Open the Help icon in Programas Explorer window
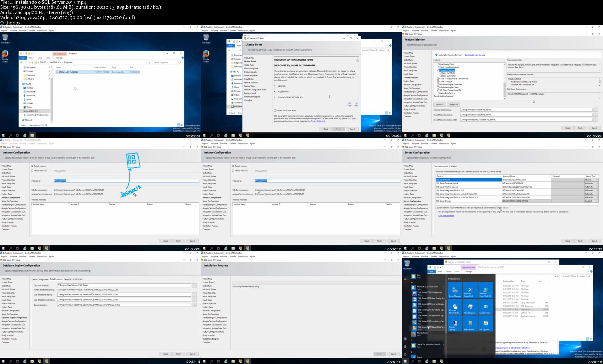603x364 pixels. (x=182, y=58)
